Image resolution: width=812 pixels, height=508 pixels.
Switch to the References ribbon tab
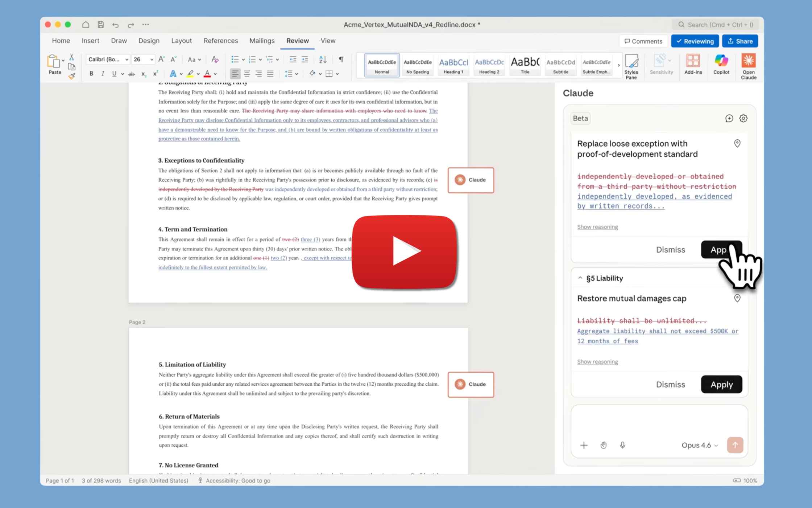tap(221, 41)
